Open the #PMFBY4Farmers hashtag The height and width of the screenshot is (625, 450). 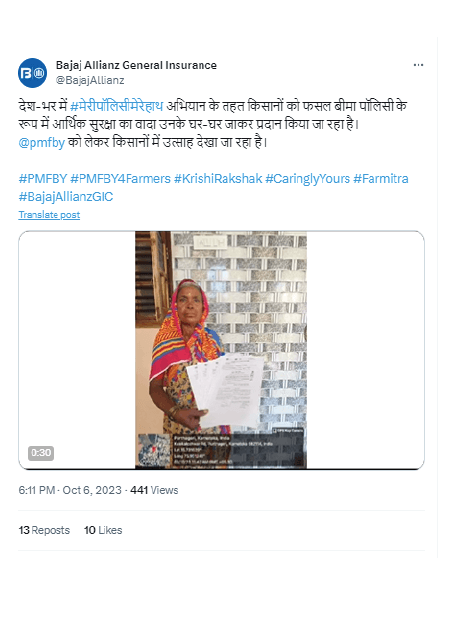(x=120, y=179)
